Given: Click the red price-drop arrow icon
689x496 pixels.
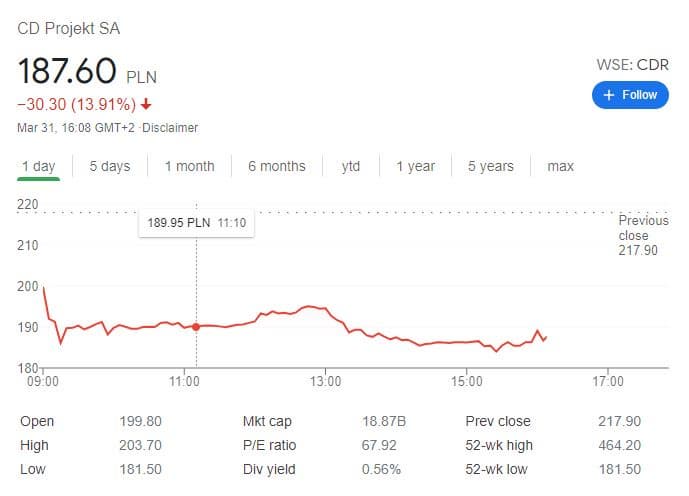Looking at the screenshot, I should click(146, 104).
